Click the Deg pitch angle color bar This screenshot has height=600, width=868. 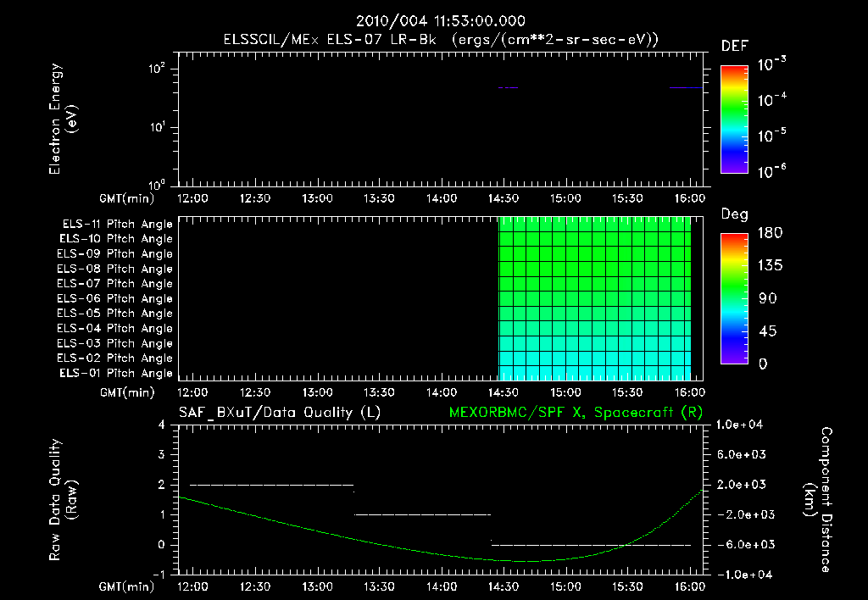tap(735, 299)
